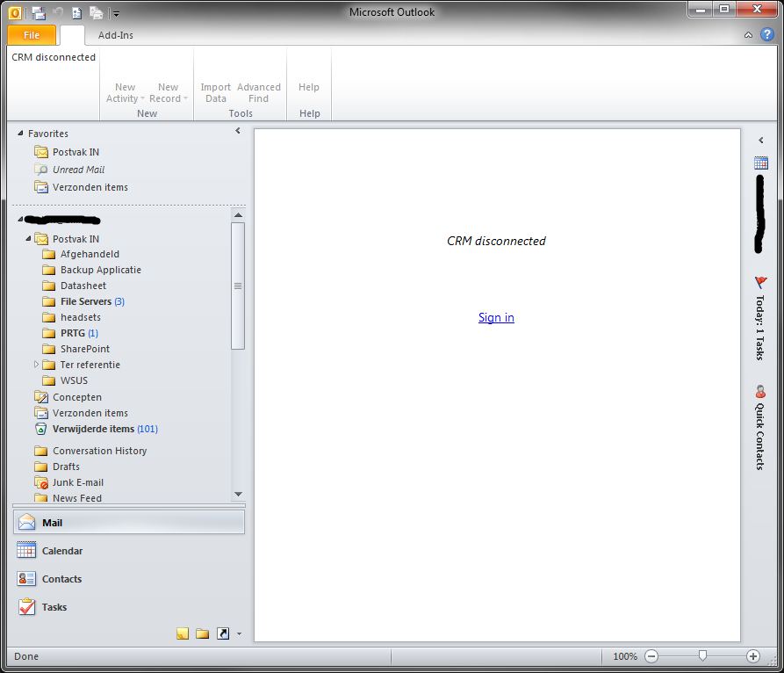
Task: Open Postvak IN under Favorites
Action: click(x=76, y=152)
